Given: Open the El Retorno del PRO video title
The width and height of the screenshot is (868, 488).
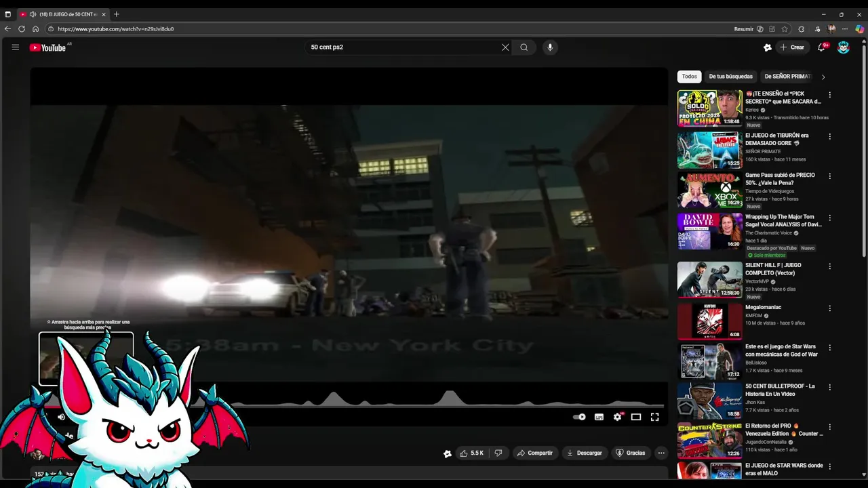Looking at the screenshot, I should (784, 430).
